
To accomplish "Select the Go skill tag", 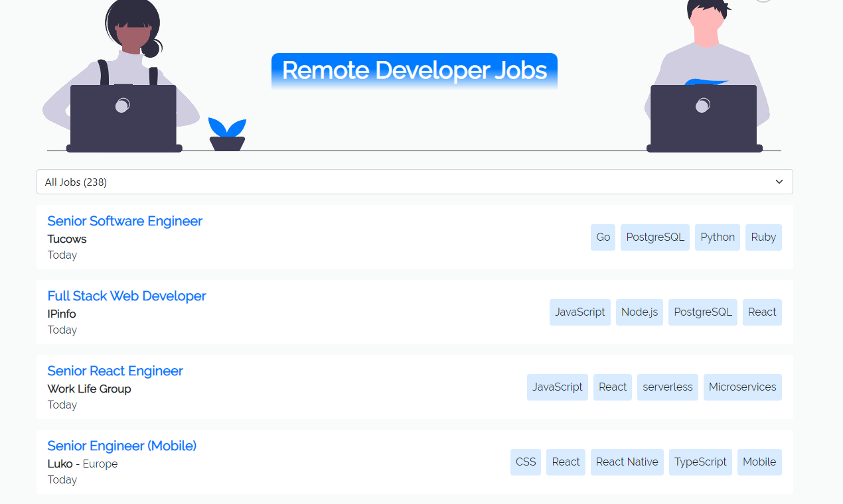I will (602, 237).
